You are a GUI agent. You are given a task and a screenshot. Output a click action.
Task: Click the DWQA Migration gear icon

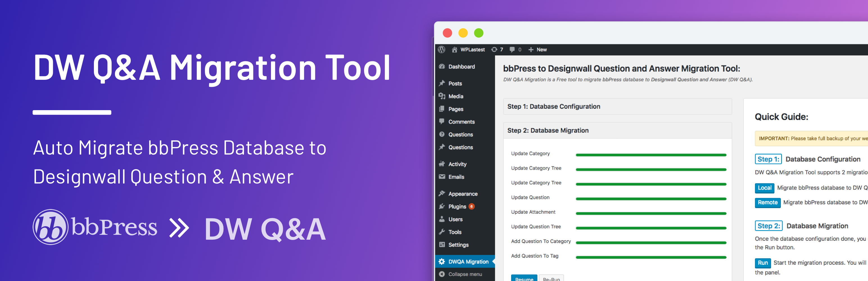coord(442,261)
